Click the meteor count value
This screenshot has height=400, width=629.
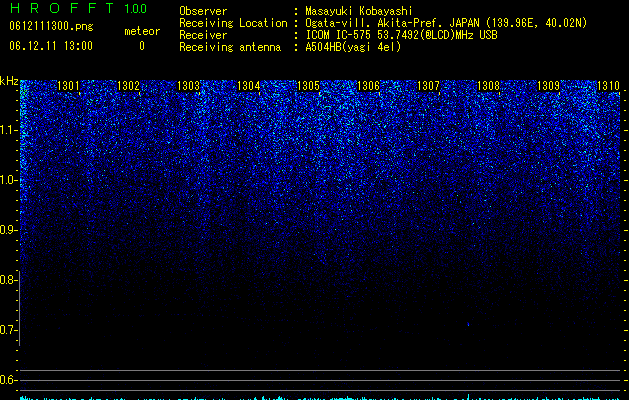pyautogui.click(x=142, y=46)
